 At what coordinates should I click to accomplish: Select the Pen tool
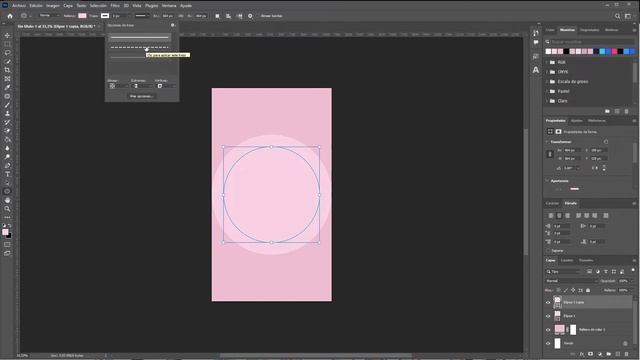pyautogui.click(x=7, y=166)
